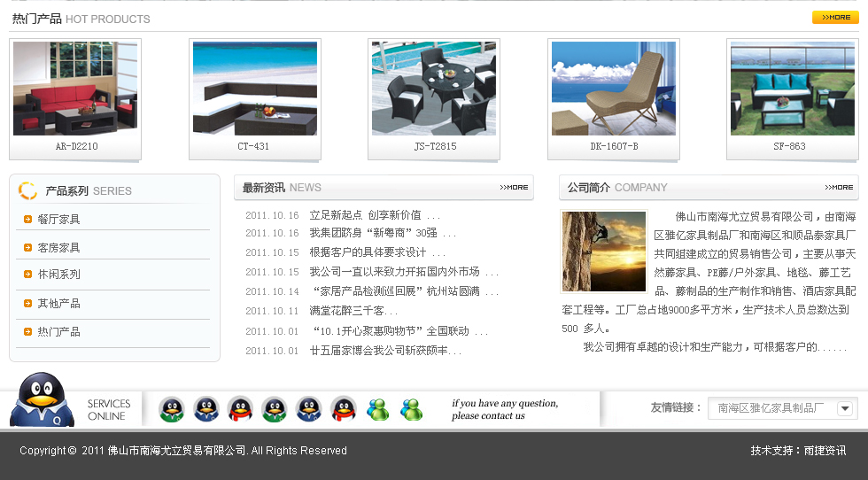Image resolution: width=868 pixels, height=480 pixels.
Task: Select 休闲系列 in the product series menu
Action: (58, 275)
